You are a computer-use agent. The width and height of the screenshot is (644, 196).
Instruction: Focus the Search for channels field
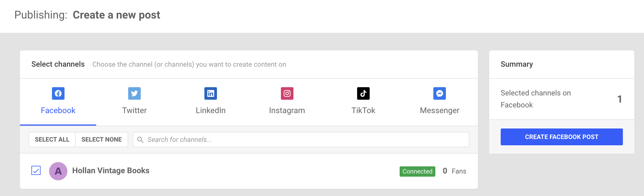tap(305, 140)
